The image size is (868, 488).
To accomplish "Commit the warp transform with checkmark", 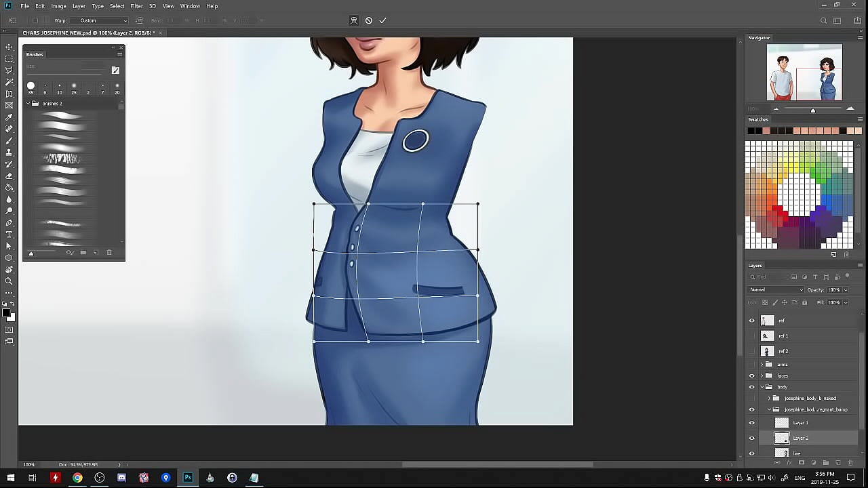I will 382,20.
